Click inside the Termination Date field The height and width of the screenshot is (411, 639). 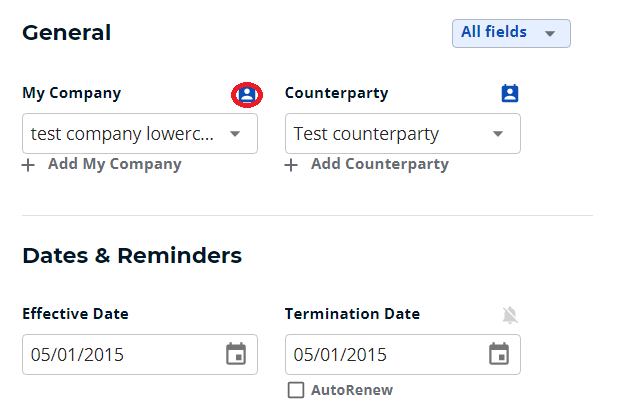point(403,354)
